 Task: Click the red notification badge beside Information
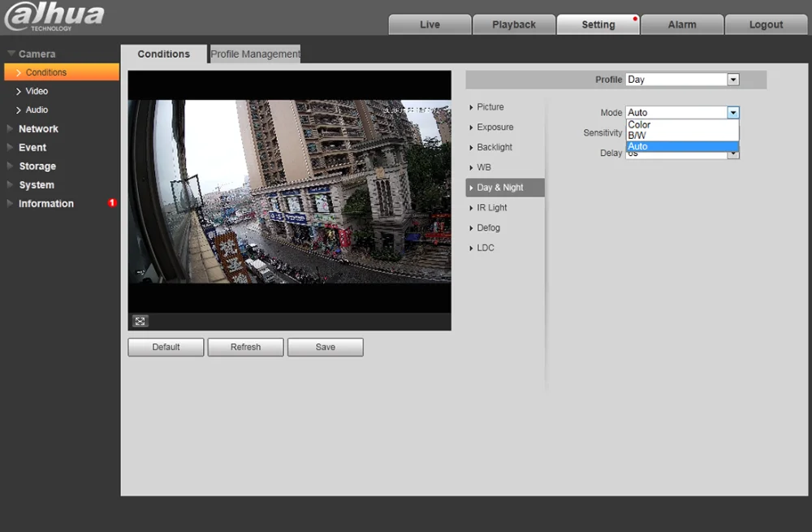pyautogui.click(x=112, y=203)
